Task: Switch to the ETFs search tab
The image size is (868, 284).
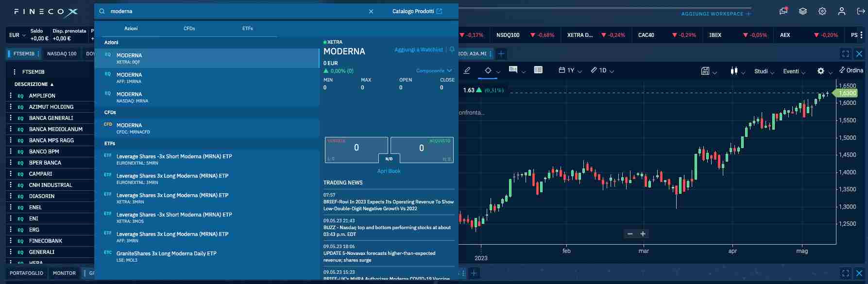Action: pos(247,29)
